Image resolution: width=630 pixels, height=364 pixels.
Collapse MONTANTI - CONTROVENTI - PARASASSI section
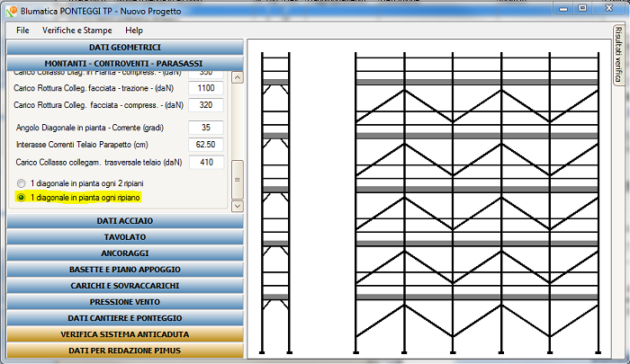pos(125,62)
